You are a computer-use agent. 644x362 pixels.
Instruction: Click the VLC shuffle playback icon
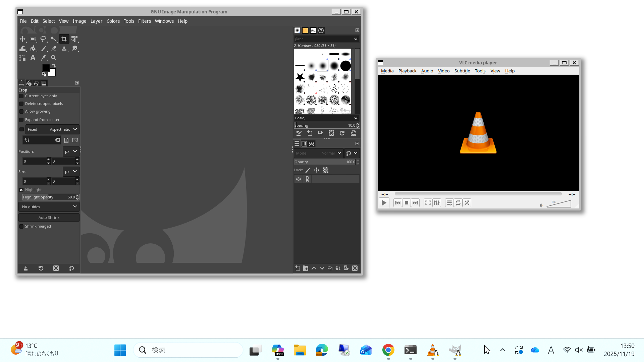point(467,203)
